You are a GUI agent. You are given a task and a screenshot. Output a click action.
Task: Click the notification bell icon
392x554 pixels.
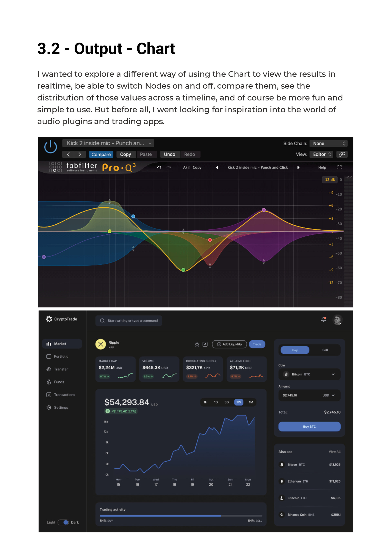coord(323,319)
